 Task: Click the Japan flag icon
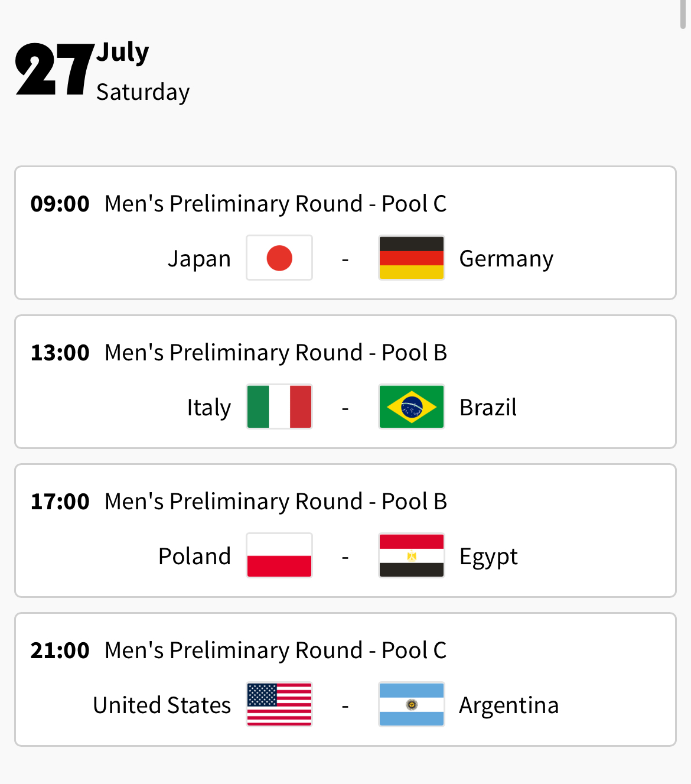tap(279, 258)
